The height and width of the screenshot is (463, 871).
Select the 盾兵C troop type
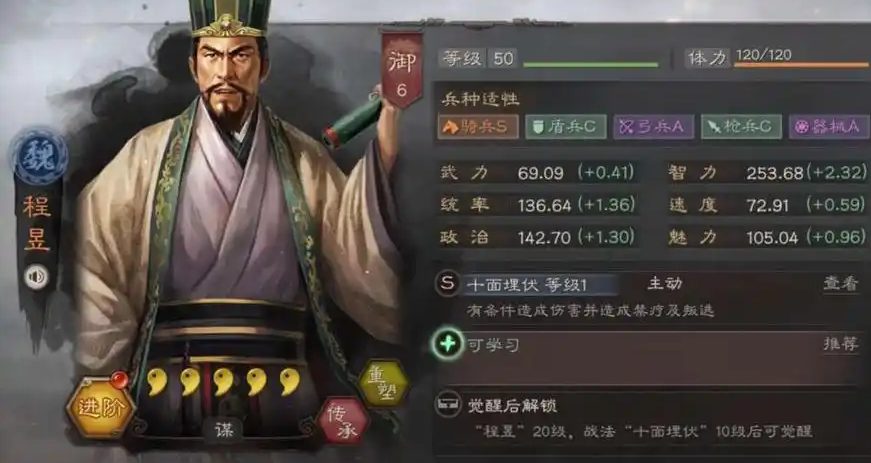565,127
